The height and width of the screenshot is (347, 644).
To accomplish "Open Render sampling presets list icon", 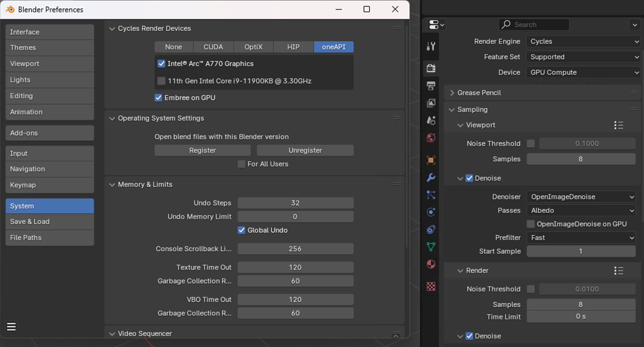I will click(619, 271).
